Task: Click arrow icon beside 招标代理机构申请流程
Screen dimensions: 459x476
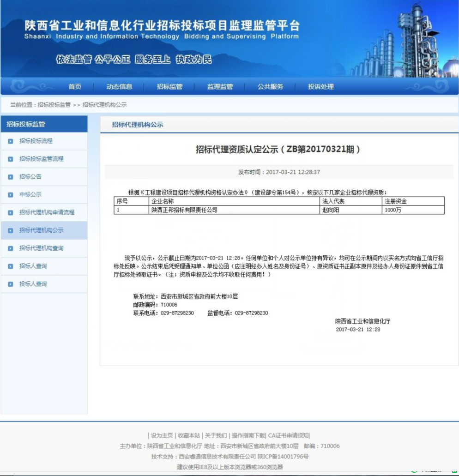Action: pos(11,213)
